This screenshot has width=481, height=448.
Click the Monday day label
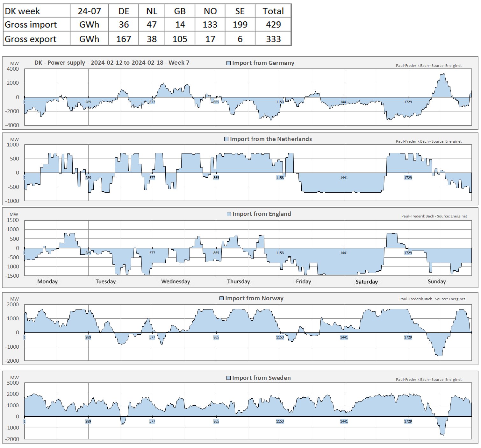(47, 281)
